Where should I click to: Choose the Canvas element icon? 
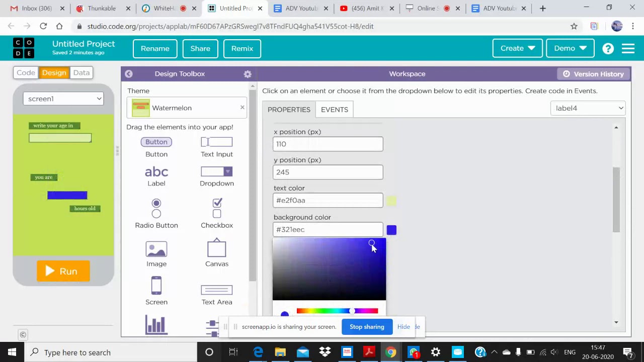click(217, 248)
